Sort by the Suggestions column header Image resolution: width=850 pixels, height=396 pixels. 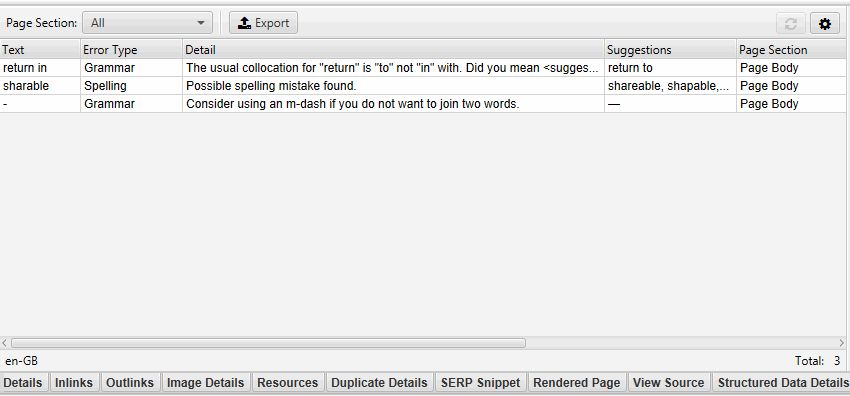click(x=671, y=50)
